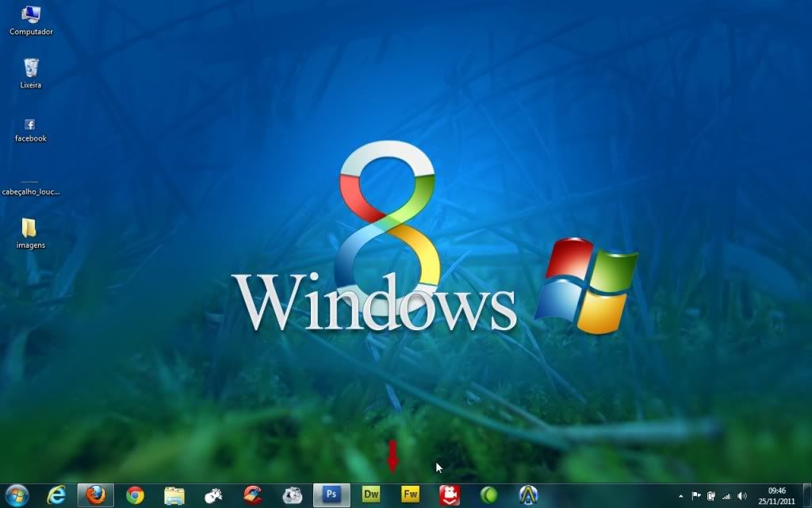This screenshot has width=812, height=508.
Task: Switch to the Firefox taskbar window
Action: [x=95, y=495]
